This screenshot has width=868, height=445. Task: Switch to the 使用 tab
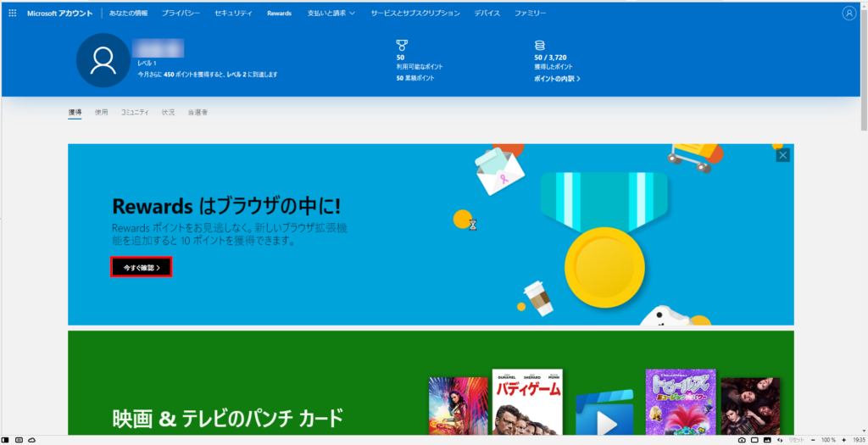(x=102, y=113)
